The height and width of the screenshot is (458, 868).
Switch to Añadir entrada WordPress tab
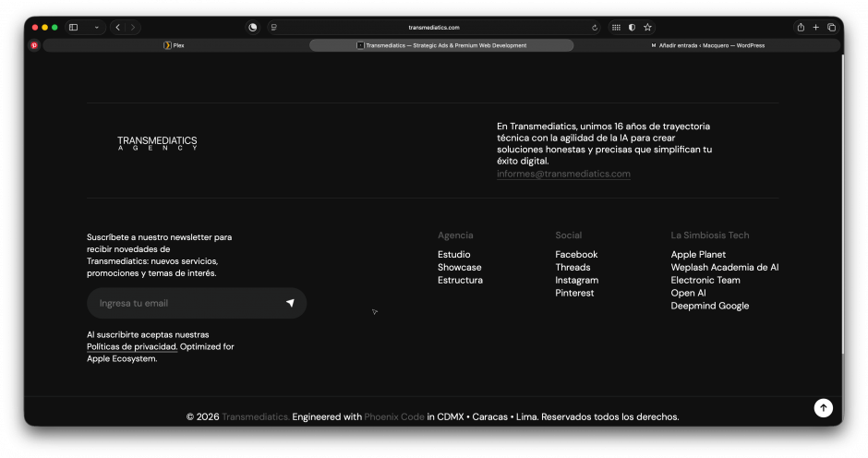tap(707, 45)
